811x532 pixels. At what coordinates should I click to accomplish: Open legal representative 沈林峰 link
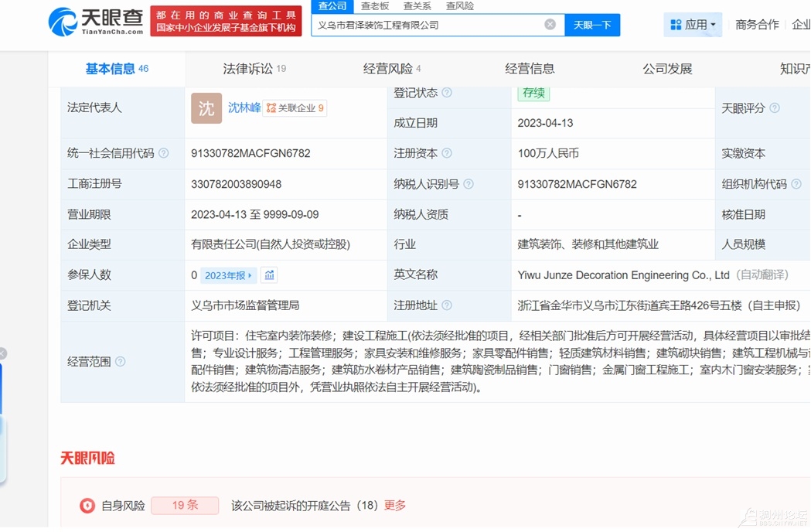[x=244, y=108]
